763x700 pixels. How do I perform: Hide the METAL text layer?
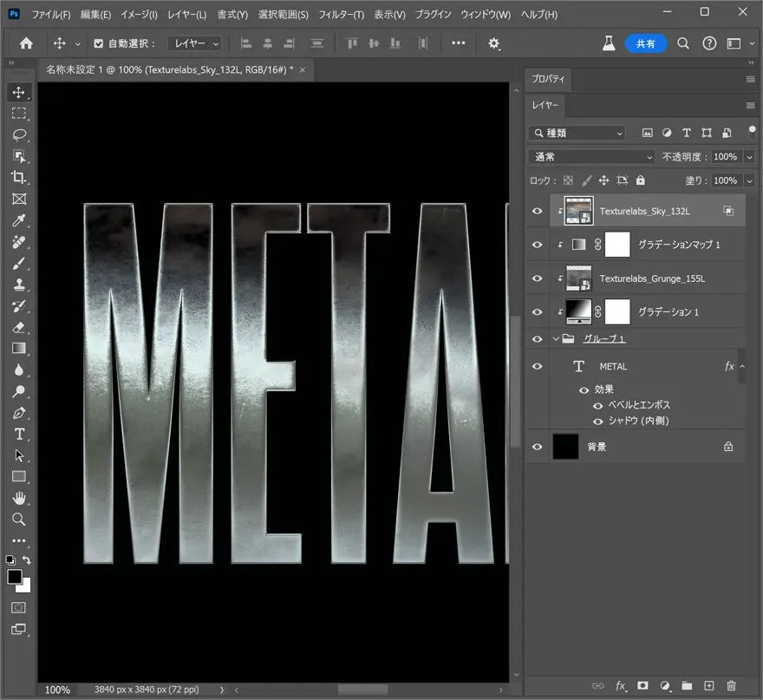[538, 367]
